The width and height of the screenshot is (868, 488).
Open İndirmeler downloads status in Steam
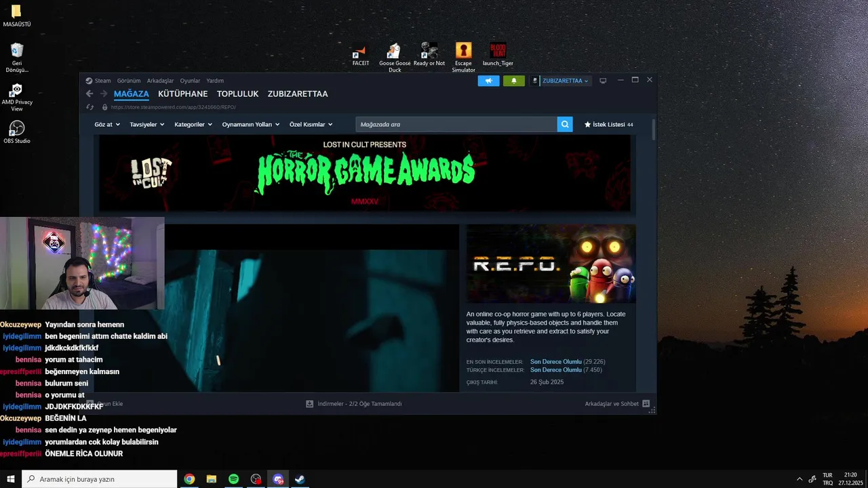[x=353, y=404]
